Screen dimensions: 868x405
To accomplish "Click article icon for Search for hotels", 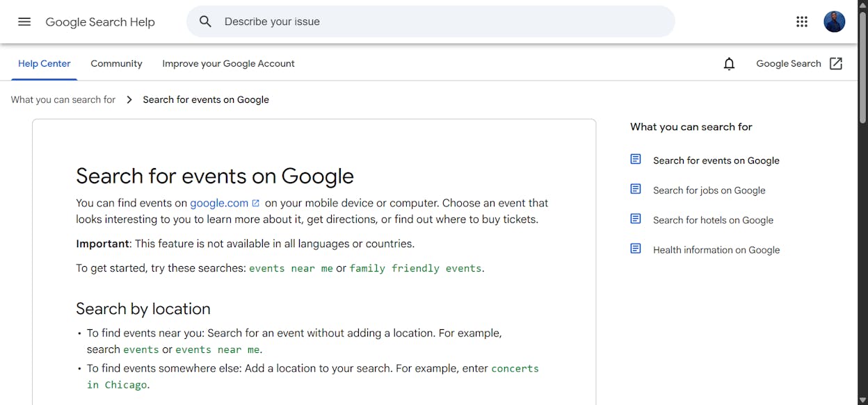I will click(x=636, y=219).
